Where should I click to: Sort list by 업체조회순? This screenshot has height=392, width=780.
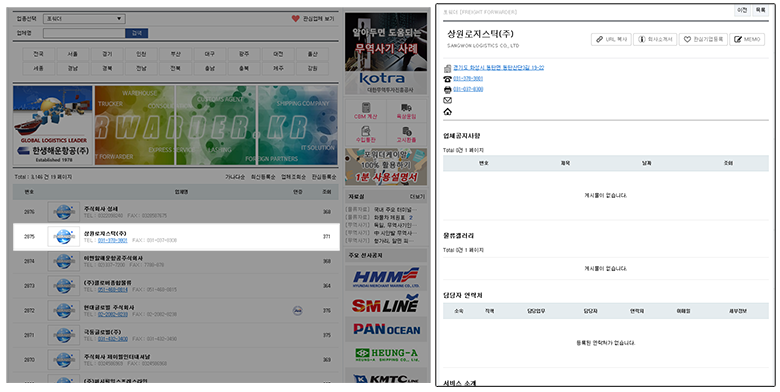click(293, 177)
